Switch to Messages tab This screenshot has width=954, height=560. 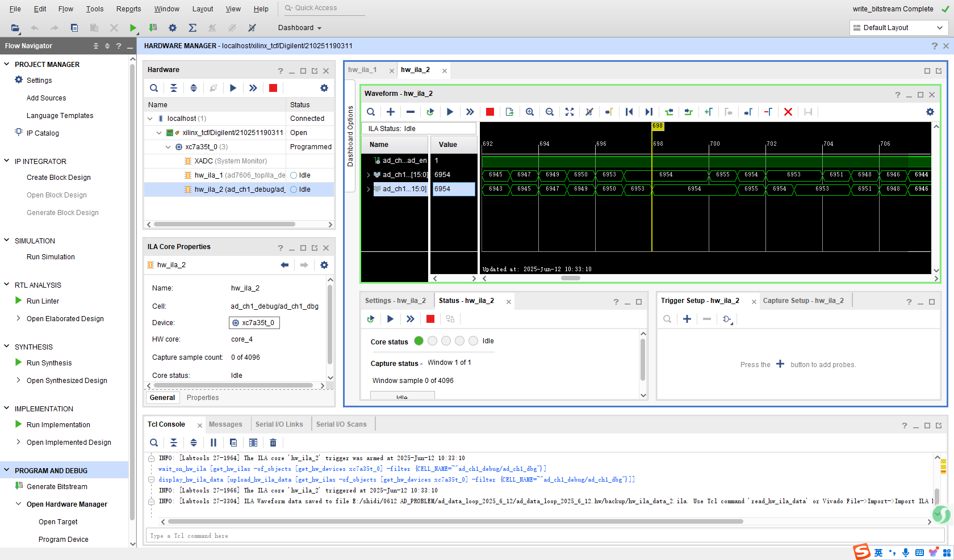point(225,424)
